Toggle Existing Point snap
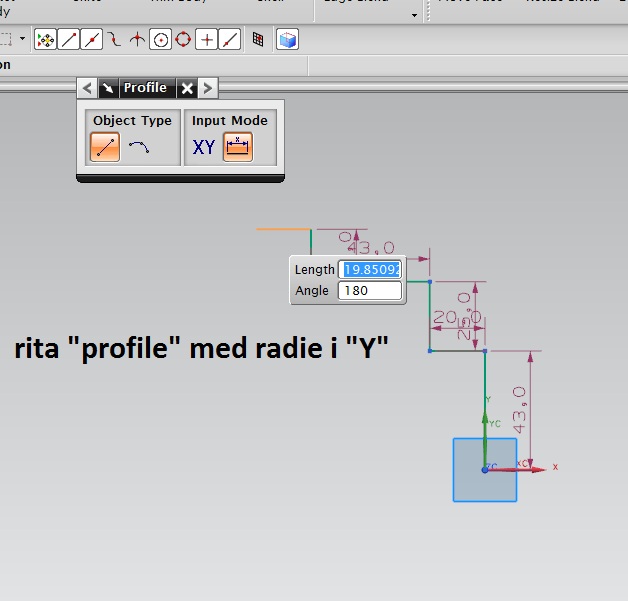 [x=207, y=39]
